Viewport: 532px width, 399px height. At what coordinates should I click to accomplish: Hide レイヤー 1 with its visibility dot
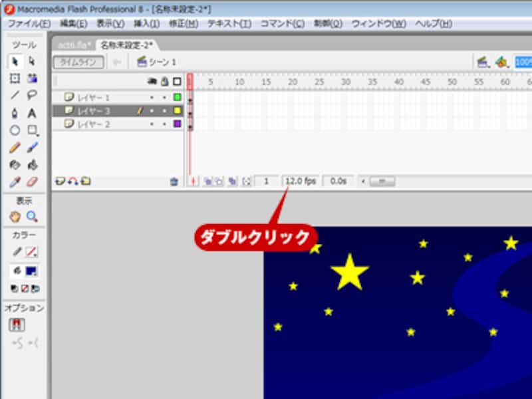click(150, 98)
